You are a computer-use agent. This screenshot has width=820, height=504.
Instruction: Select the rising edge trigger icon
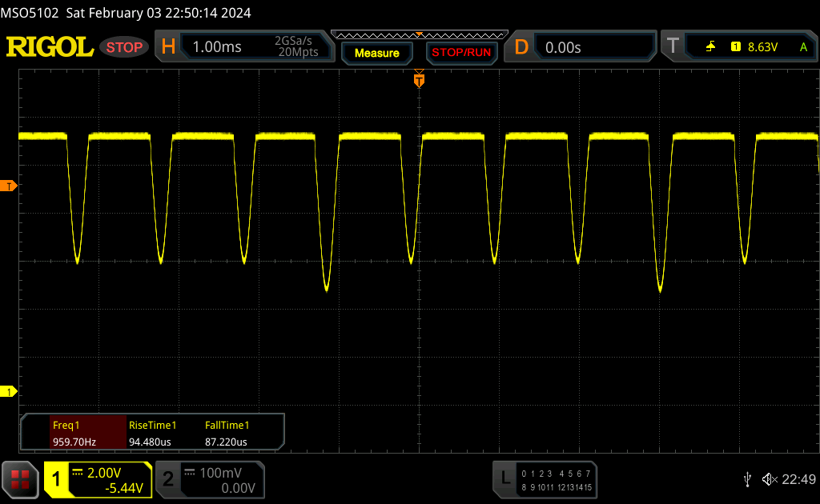point(710,47)
